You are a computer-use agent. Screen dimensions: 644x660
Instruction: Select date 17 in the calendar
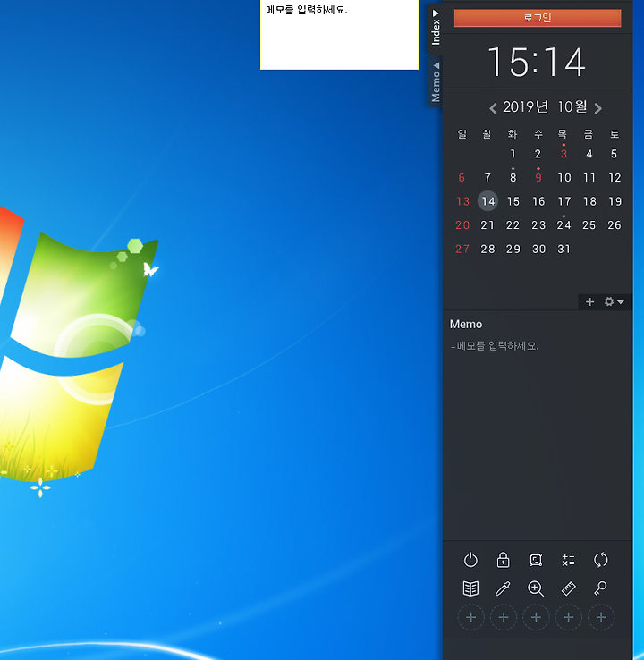(x=564, y=201)
